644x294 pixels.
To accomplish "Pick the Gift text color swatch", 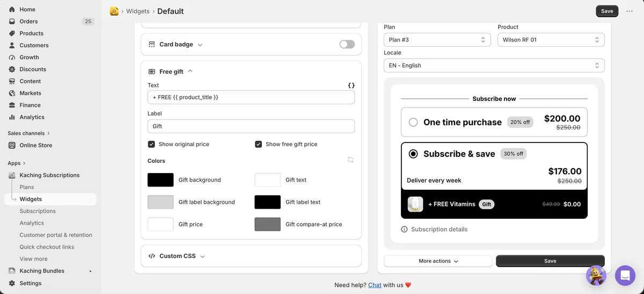I will (x=267, y=180).
